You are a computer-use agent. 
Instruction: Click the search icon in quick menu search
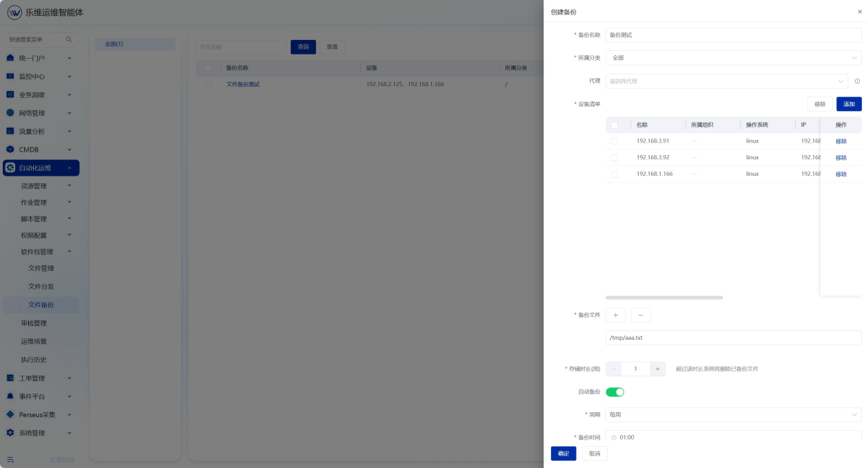[x=68, y=39]
